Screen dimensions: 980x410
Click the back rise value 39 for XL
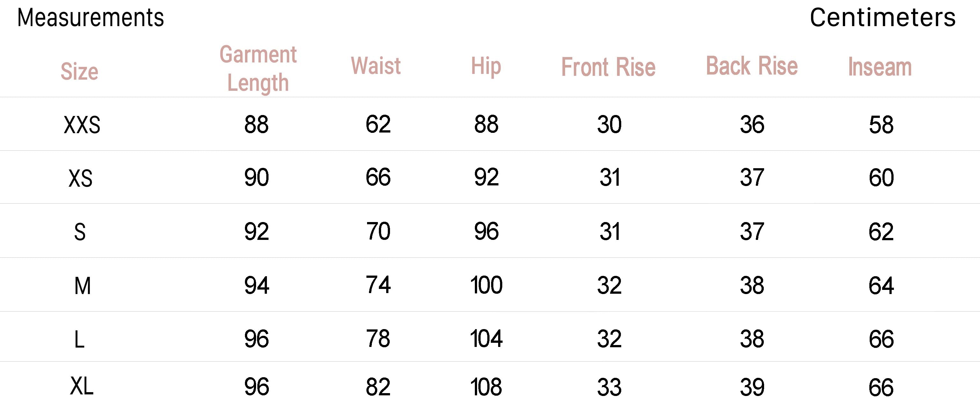[x=752, y=387]
